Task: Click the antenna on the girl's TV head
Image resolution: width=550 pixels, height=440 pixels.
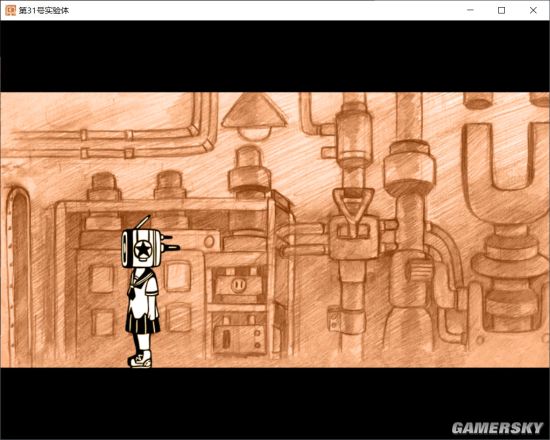Action: click(143, 222)
